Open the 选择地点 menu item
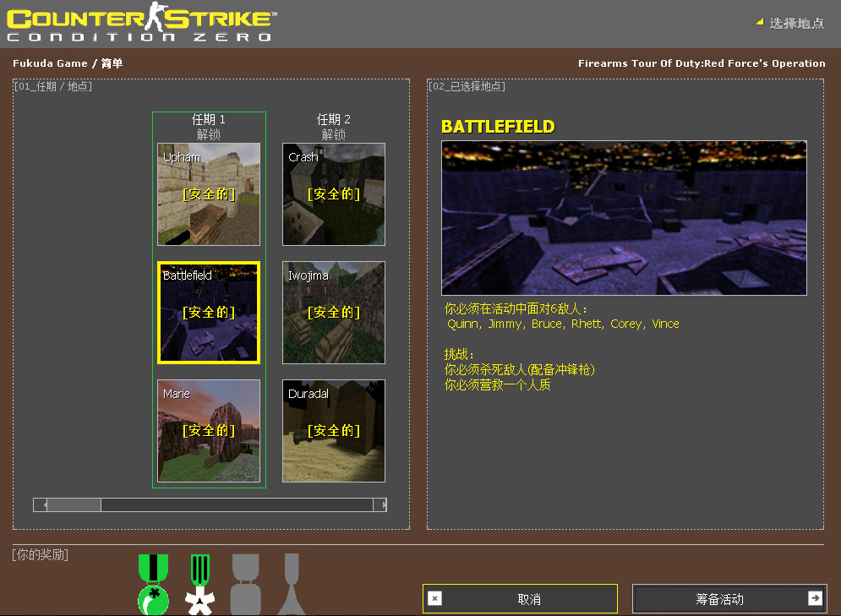 coord(795,24)
